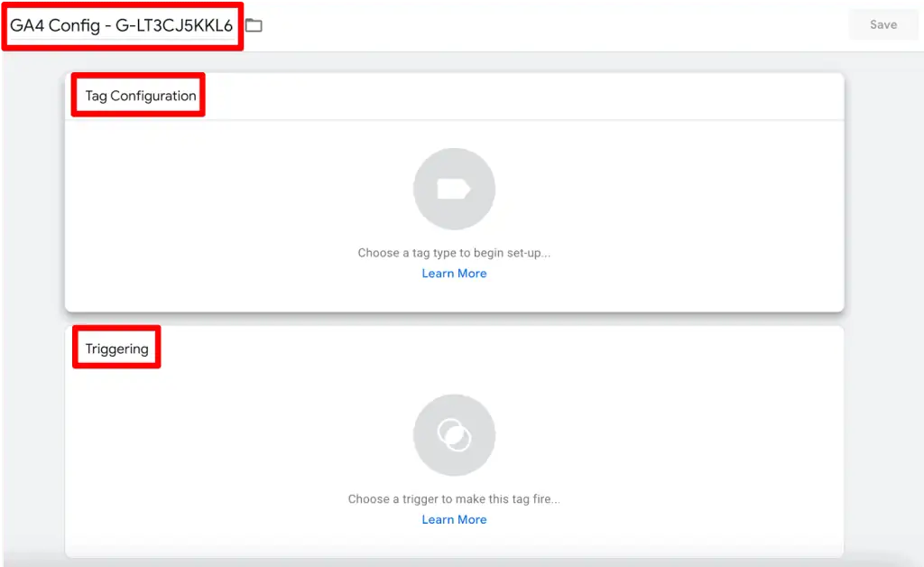Click the Tag Configuration card to edit it
This screenshot has height=567, width=924.
[454, 208]
